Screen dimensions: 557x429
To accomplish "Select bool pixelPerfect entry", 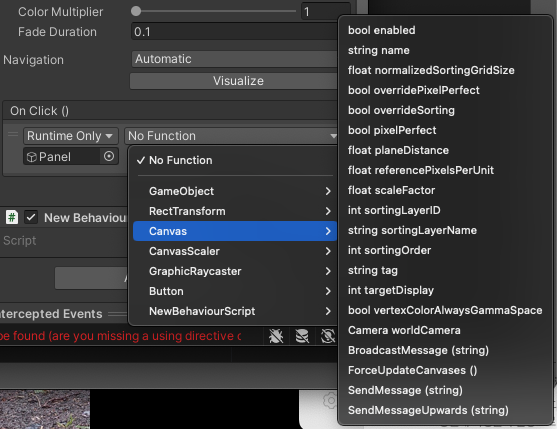I will point(445,130).
